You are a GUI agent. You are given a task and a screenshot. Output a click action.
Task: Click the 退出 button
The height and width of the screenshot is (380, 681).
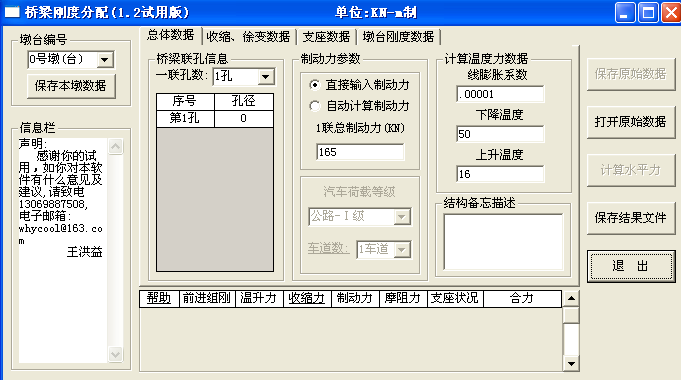[x=631, y=266]
